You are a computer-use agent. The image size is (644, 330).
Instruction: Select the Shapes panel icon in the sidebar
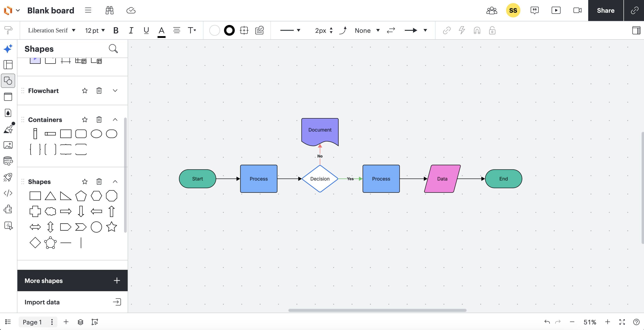tap(8, 81)
